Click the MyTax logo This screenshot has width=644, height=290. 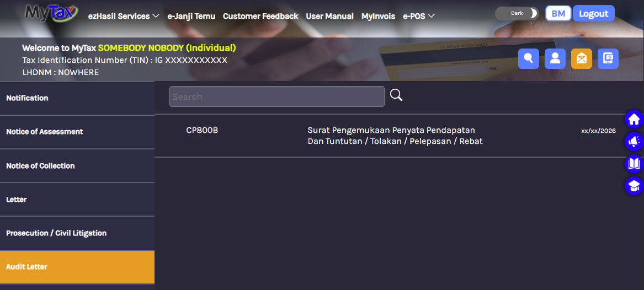pyautogui.click(x=51, y=13)
